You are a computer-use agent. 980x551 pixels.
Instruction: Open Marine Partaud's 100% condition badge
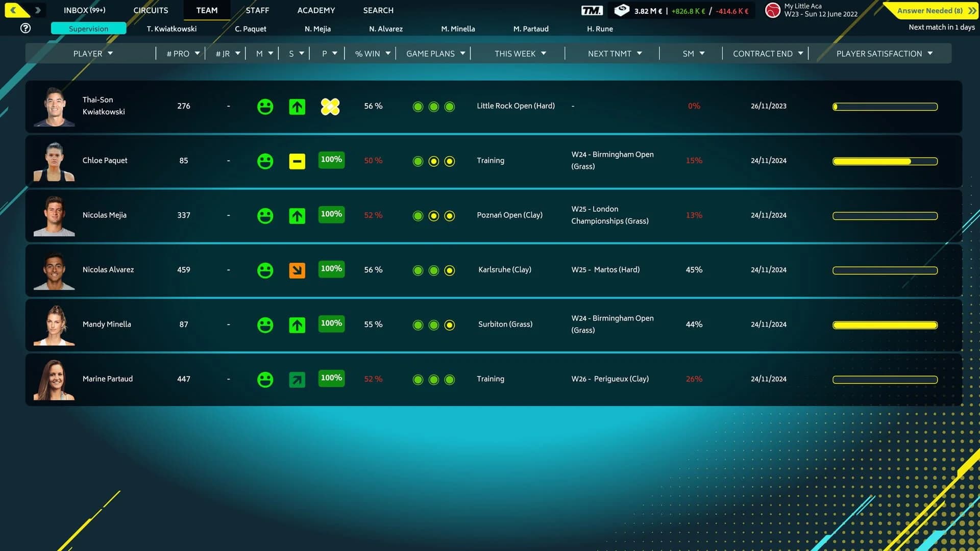[x=331, y=378]
